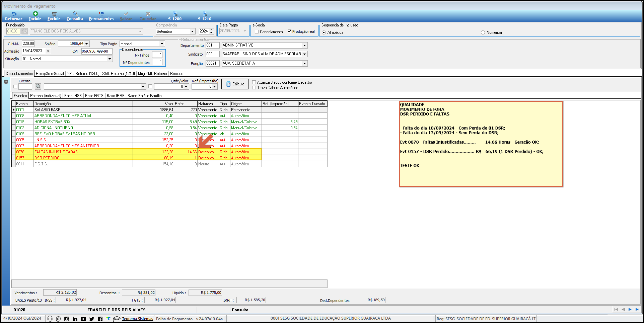Select the Alfabética radio option
644x323 pixels.
tap(324, 32)
